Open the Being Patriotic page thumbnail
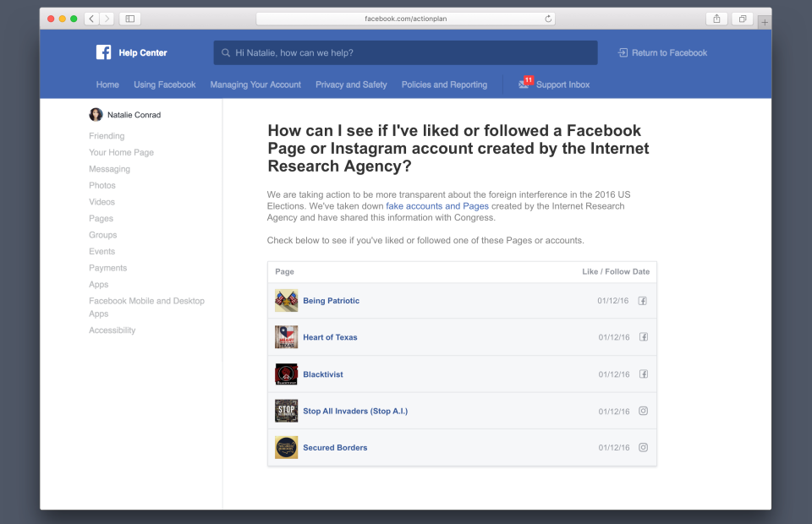 [x=287, y=301]
